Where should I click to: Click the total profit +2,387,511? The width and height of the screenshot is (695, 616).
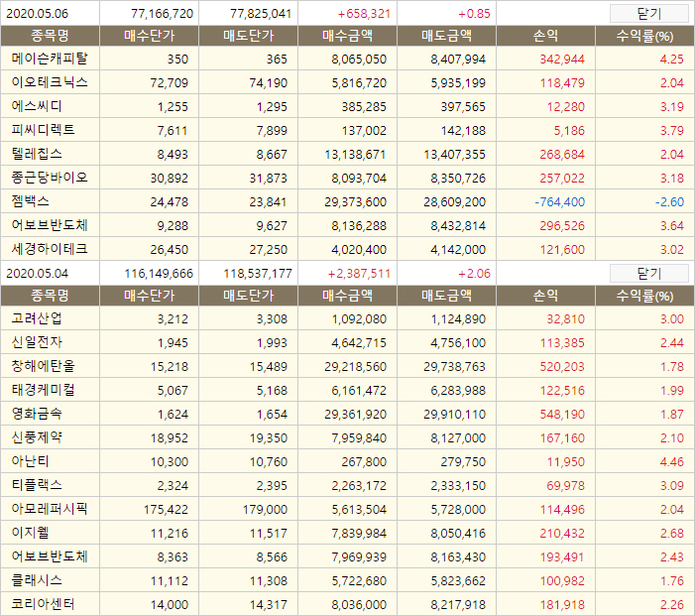tap(359, 274)
